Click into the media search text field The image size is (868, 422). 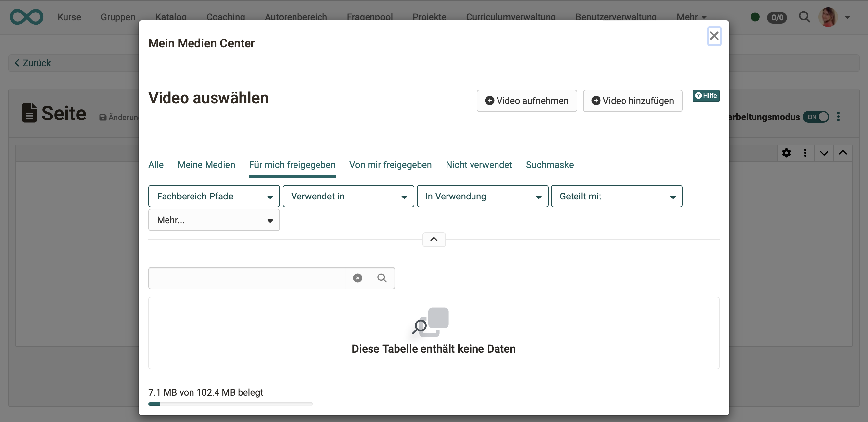(247, 278)
